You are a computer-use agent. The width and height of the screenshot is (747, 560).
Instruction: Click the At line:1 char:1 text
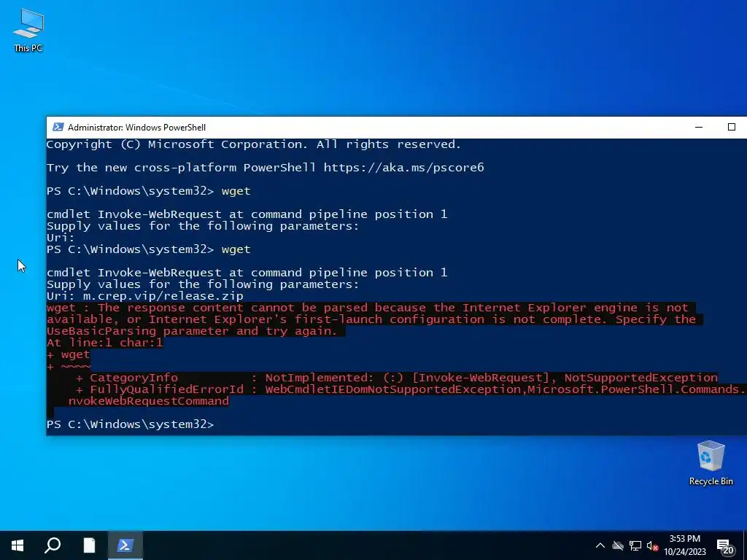coord(105,343)
